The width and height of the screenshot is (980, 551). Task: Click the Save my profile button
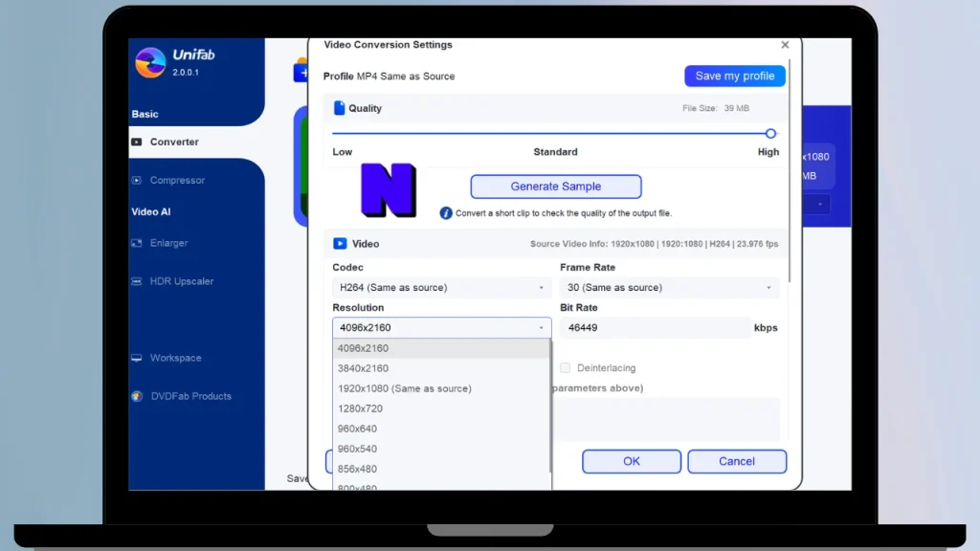click(734, 76)
